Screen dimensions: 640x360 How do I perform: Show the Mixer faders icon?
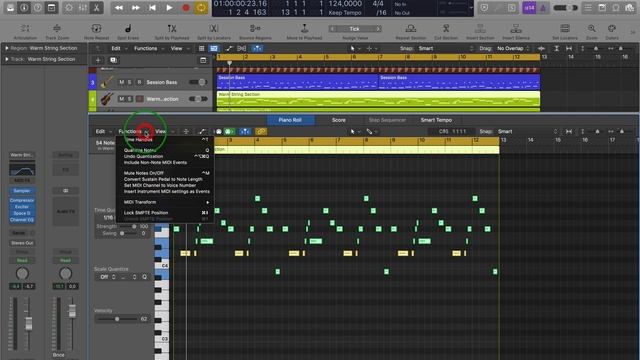pos(83,7)
